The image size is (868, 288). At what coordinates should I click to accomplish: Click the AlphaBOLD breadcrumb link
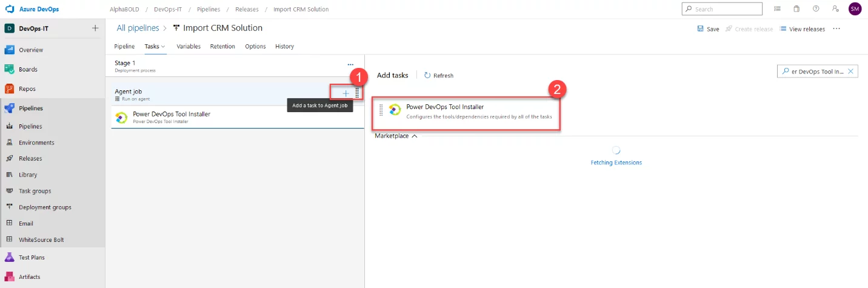tap(123, 9)
